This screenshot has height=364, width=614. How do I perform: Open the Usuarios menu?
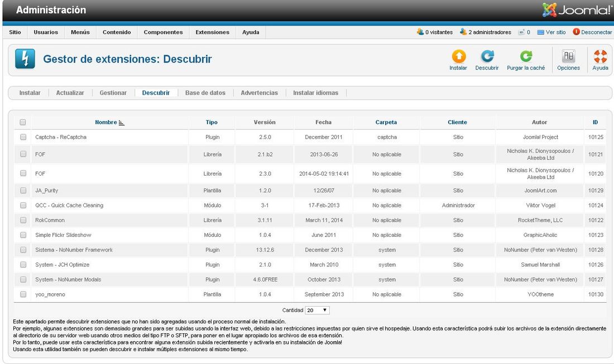46,32
